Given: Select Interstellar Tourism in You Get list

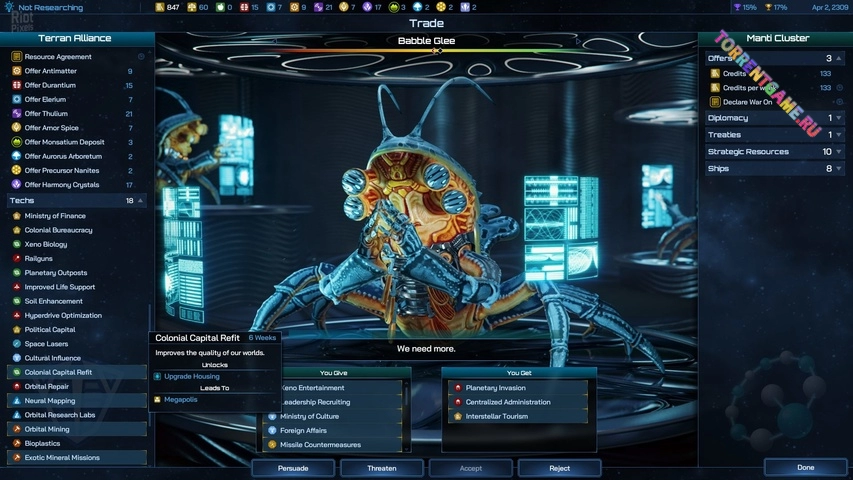Looking at the screenshot, I should 496,416.
